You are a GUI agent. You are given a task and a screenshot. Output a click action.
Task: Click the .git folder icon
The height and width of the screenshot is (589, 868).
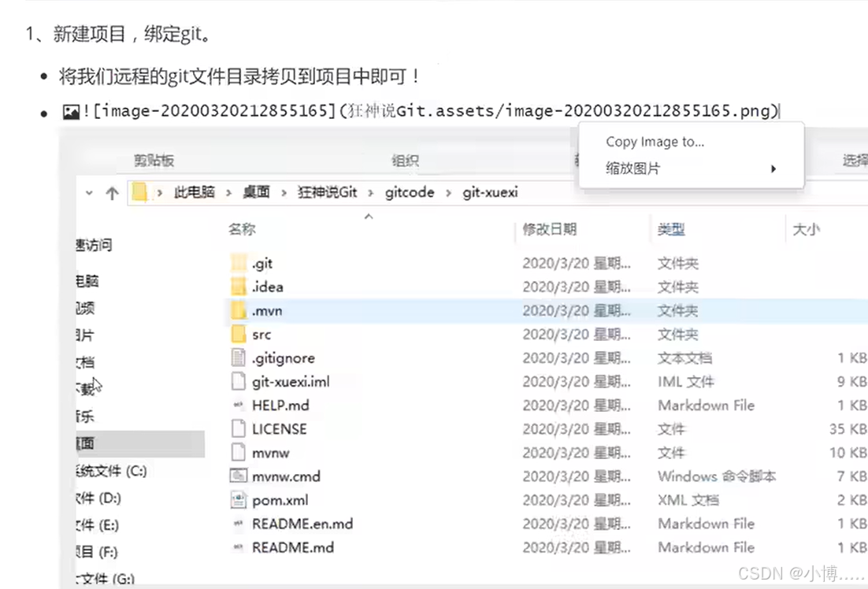(239, 263)
